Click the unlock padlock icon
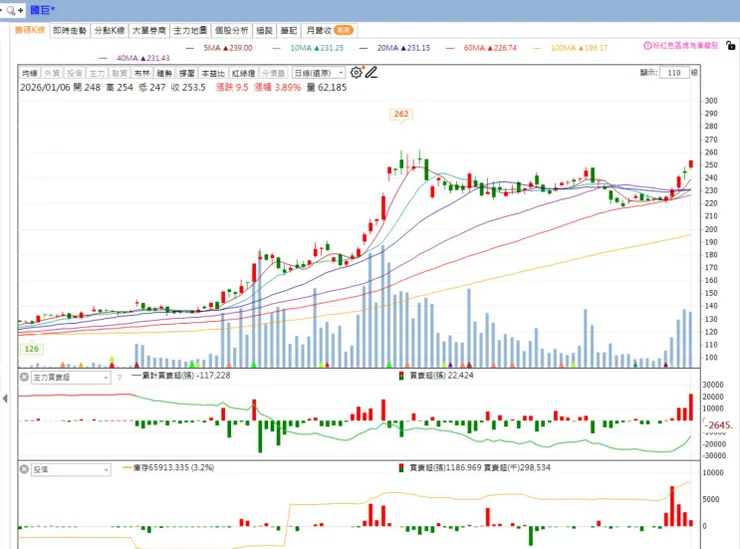 coord(730,45)
